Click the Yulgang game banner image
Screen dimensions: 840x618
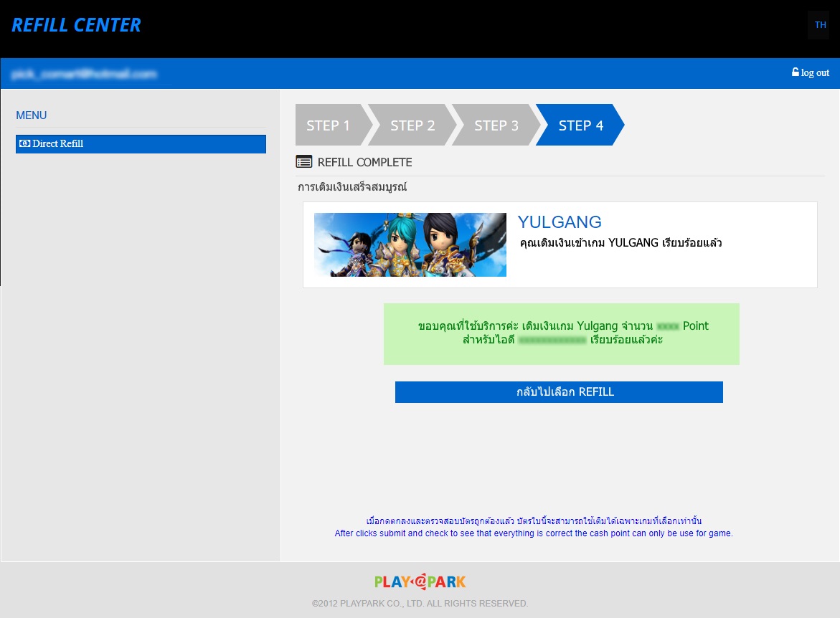click(x=410, y=244)
